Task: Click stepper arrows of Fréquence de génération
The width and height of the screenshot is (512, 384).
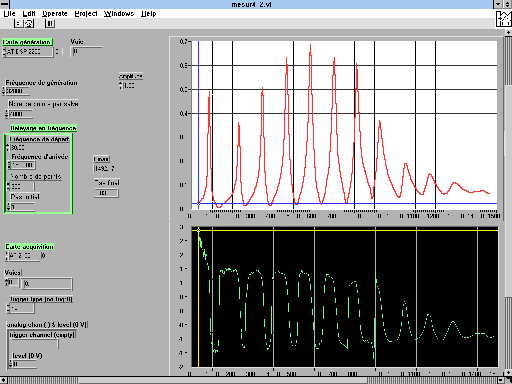Action: coord(4,91)
